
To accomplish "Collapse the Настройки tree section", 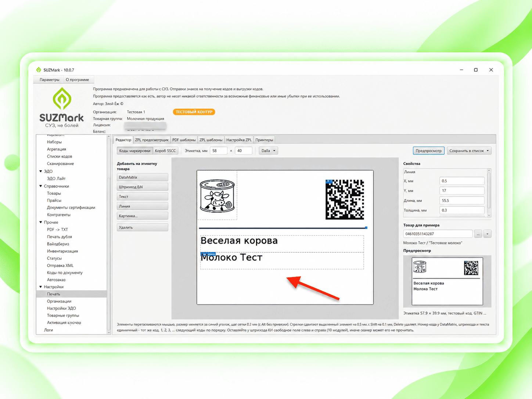I will click(x=41, y=287).
